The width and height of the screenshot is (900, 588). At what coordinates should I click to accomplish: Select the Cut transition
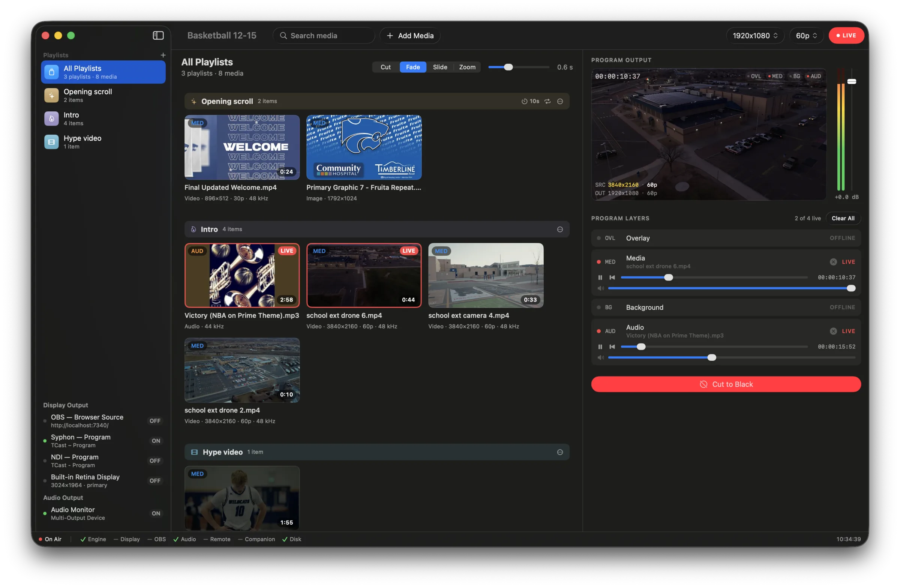point(385,67)
